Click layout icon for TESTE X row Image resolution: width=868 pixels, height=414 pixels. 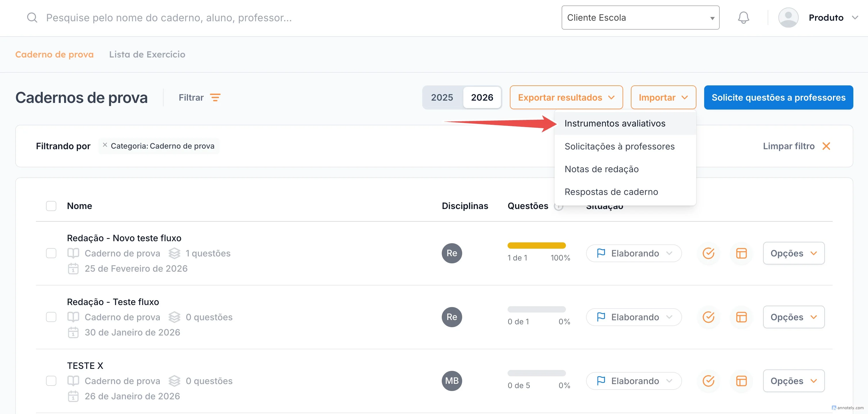741,381
